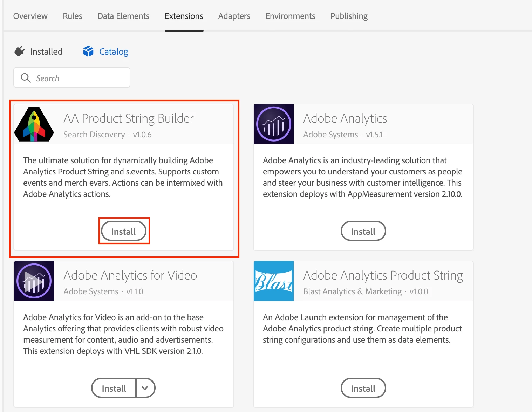Install Adobe Analytics Product String extension
532x412 pixels.
(363, 388)
